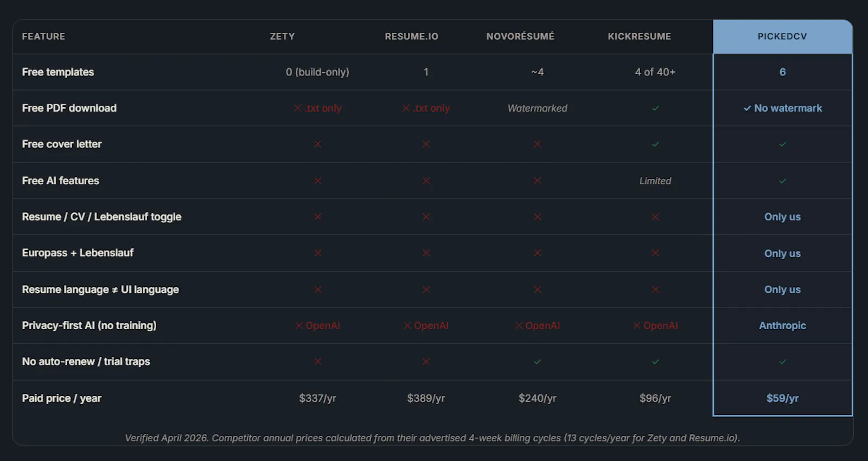
Task: Click Zety's '0 (build-only)' templates value
Action: tap(318, 72)
